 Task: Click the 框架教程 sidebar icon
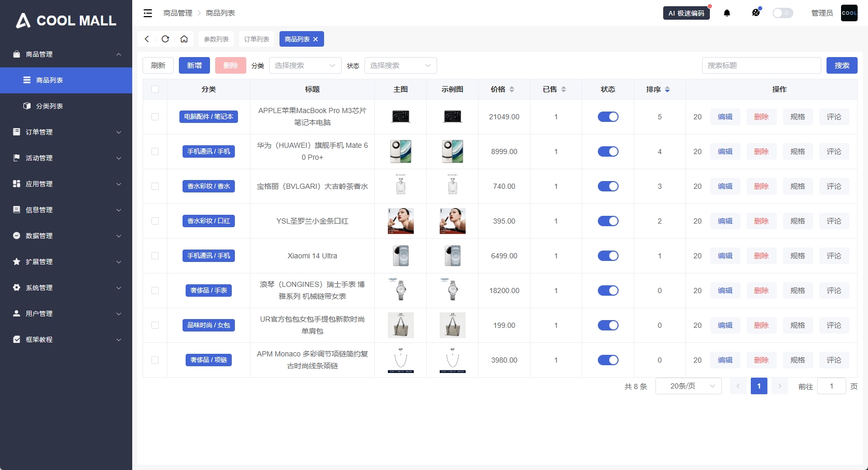point(17,339)
